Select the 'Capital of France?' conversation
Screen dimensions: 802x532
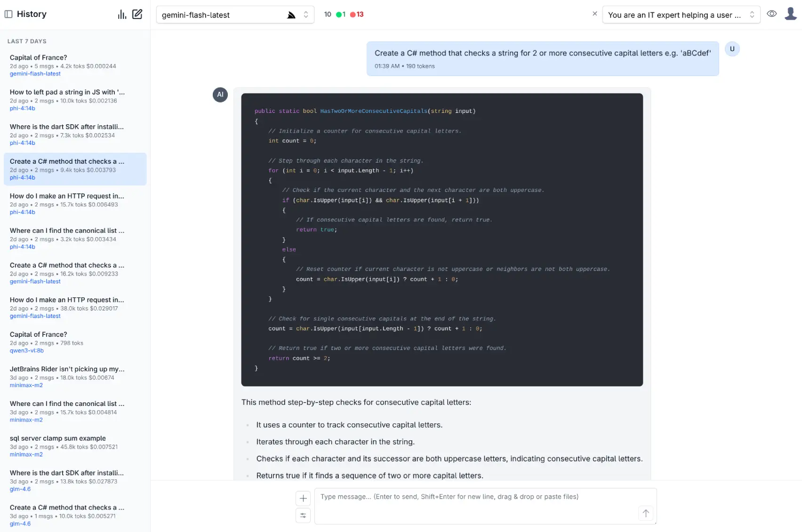click(38, 57)
